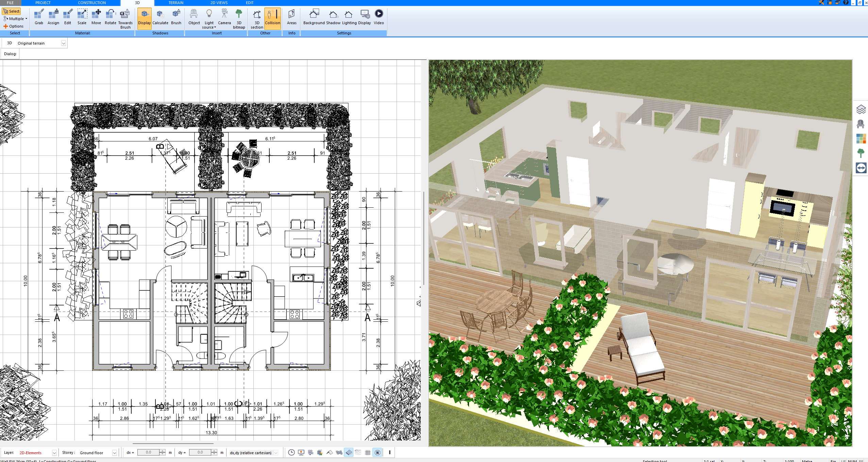Insert a 3D bitmap tree
The image size is (868, 462).
click(239, 19)
